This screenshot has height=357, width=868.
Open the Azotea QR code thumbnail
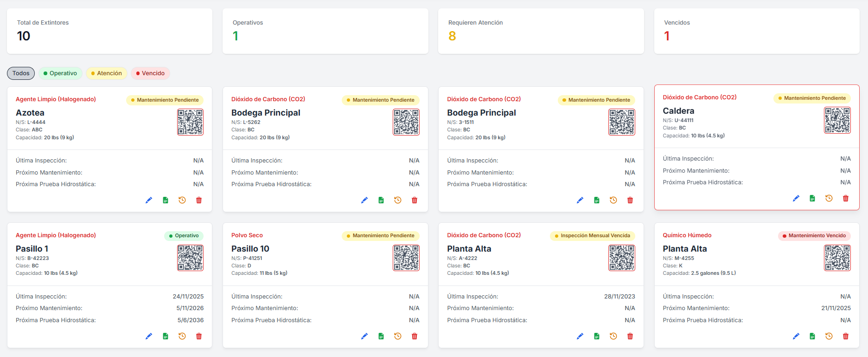tap(190, 122)
